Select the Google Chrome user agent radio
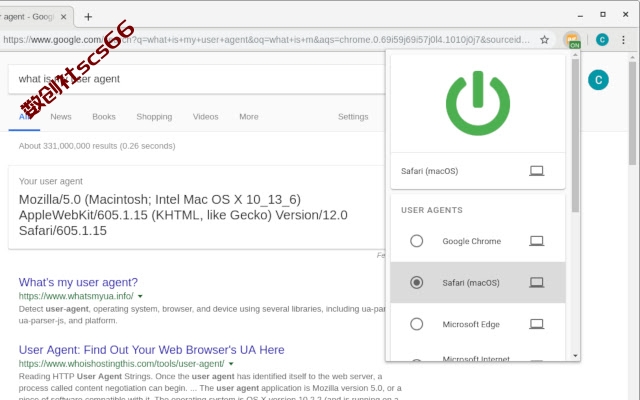The width and height of the screenshot is (640, 400). [x=416, y=241]
